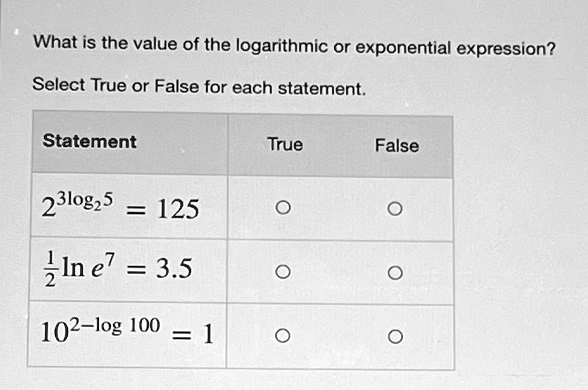The height and width of the screenshot is (390, 588).
Task: Click the value 3.5 in the second statement
Action: (174, 268)
